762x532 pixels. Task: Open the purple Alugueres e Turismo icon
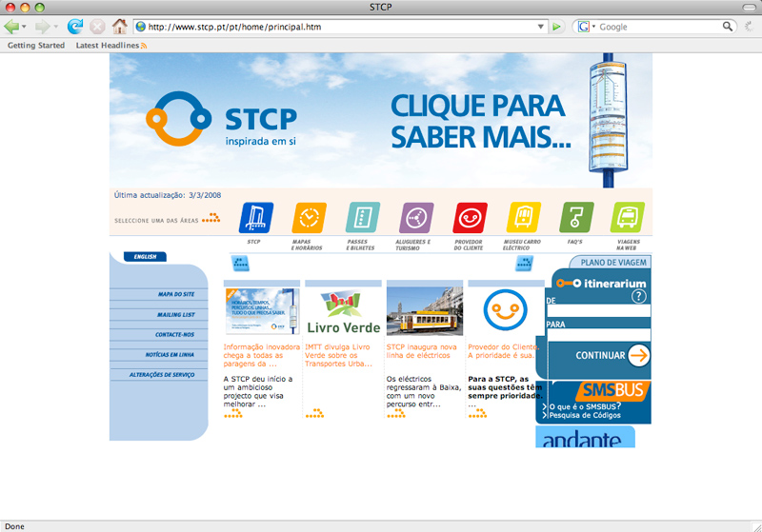point(416,217)
